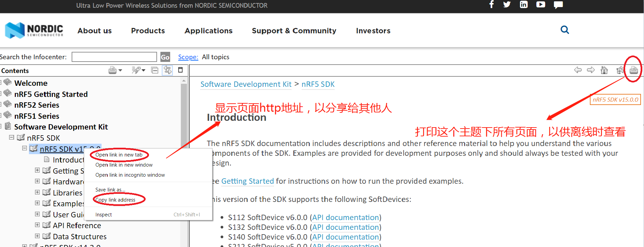
Task: Expand the Examples node plus box
Action: tap(37, 203)
